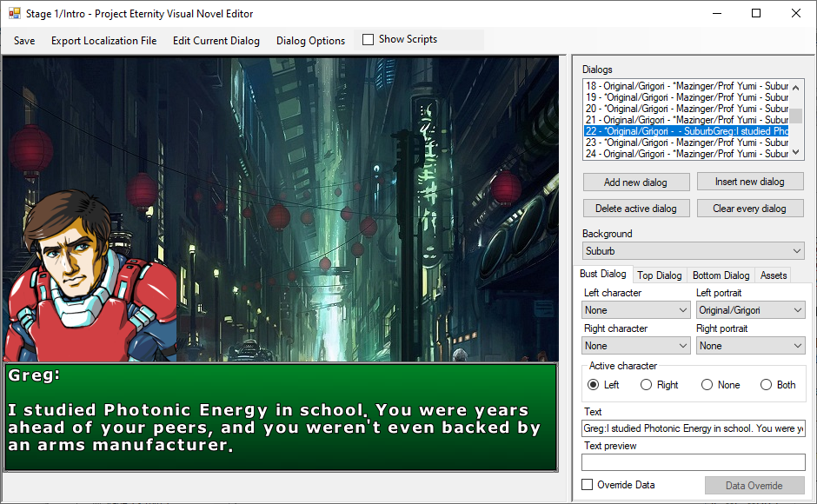This screenshot has width=817, height=504.
Task: Switch to the Assets tab
Action: point(774,275)
